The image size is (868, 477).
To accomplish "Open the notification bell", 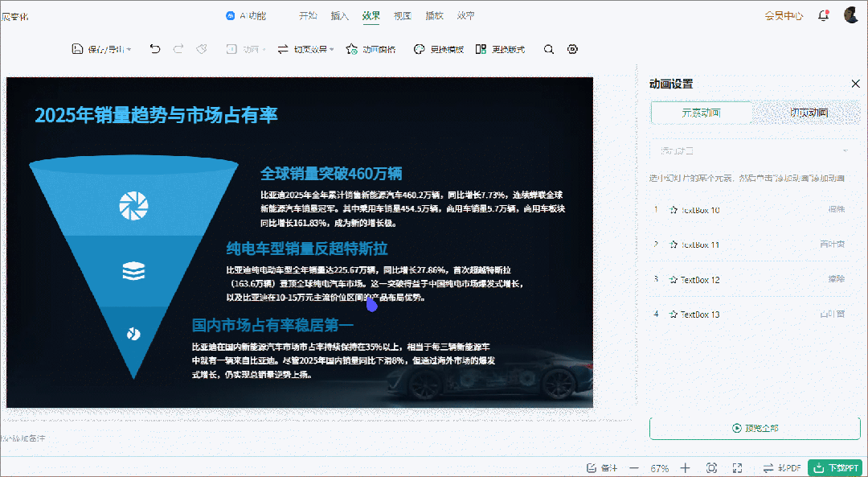I will 824,16.
